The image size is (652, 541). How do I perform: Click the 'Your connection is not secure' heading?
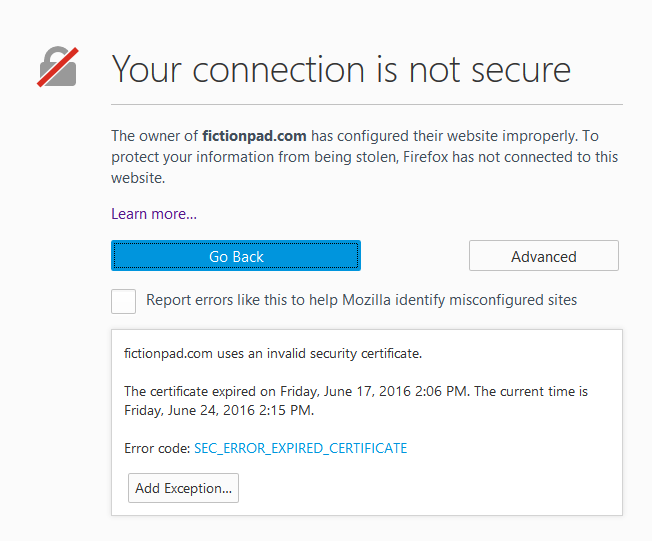point(340,69)
